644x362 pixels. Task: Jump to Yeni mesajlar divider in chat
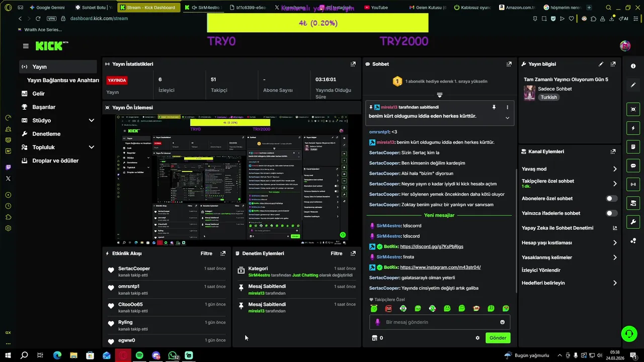(x=439, y=215)
